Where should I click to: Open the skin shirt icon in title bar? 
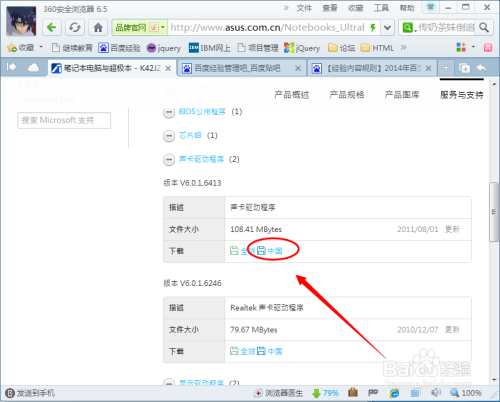coord(430,7)
